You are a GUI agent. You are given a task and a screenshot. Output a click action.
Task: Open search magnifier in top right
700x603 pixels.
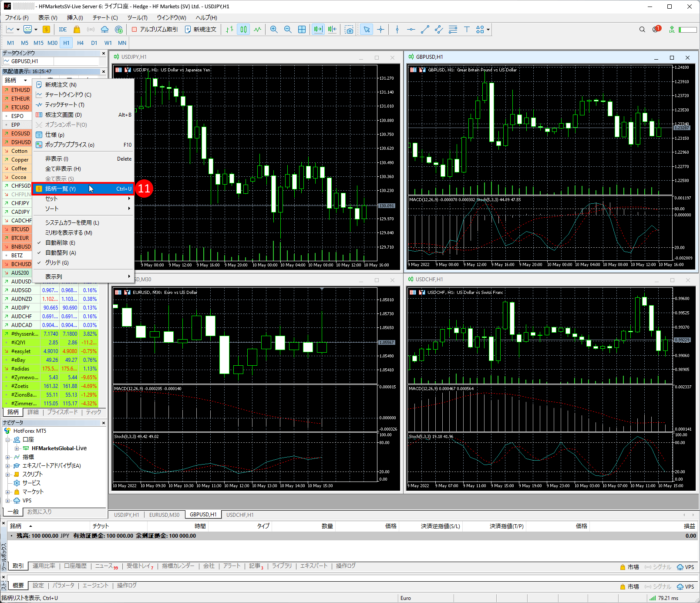click(642, 30)
